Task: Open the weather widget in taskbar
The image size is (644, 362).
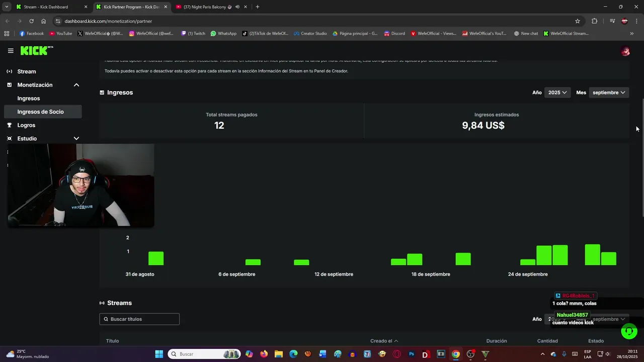Action: 28,354
